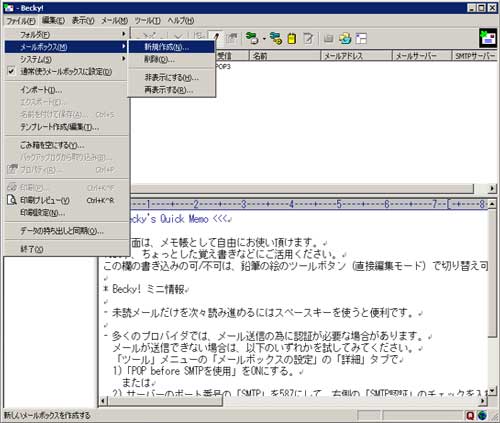Click the list pane horizontal scrollbar thumb
The width and height of the screenshot is (500, 423).
[302, 188]
